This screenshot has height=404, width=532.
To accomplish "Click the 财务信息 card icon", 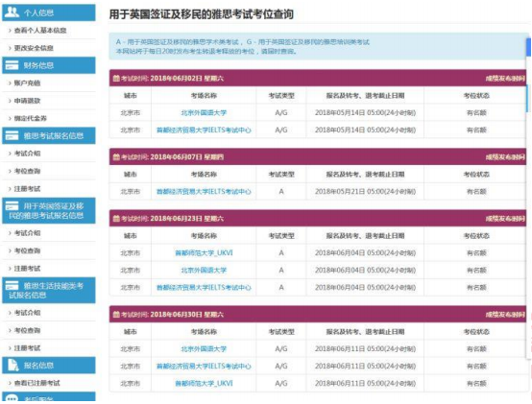I will (x=12, y=65).
